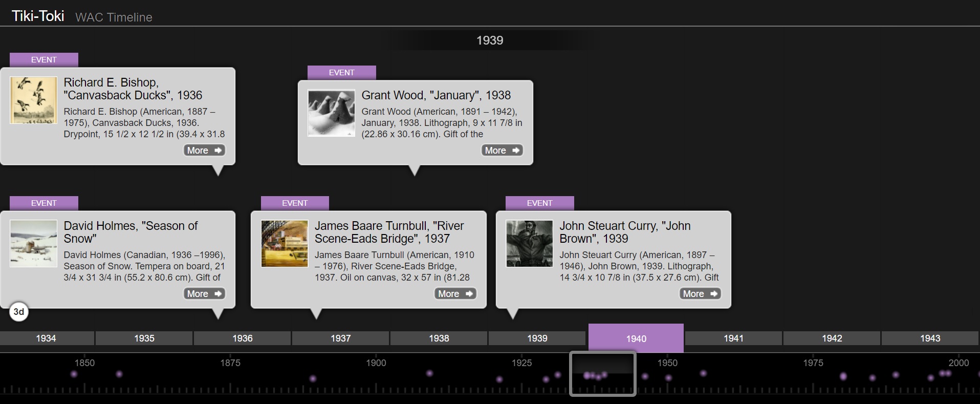Open the Grant Wood "January" title
Image resolution: width=980 pixels, height=404 pixels.
436,95
